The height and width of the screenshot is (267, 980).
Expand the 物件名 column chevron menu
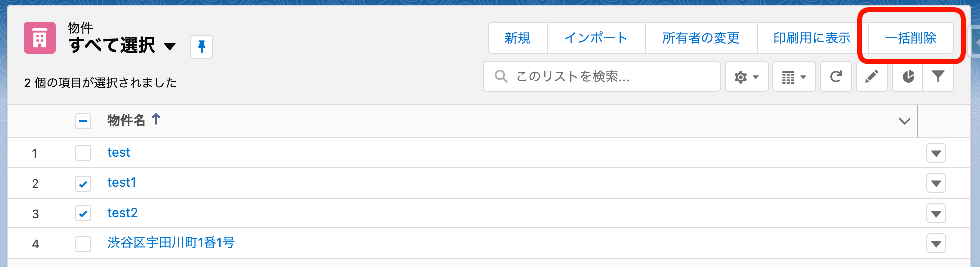pyautogui.click(x=905, y=121)
